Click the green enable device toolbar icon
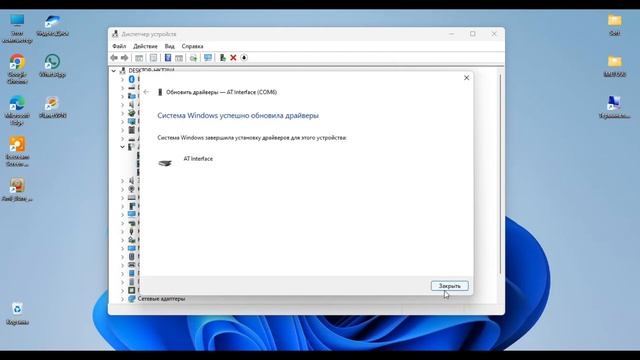The width and height of the screenshot is (640, 360). (x=222, y=58)
